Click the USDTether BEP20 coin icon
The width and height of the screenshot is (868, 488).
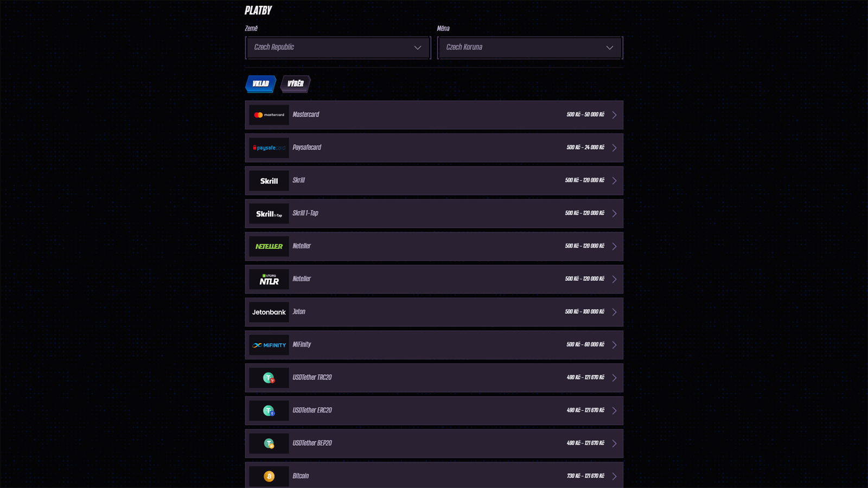pyautogui.click(x=269, y=444)
